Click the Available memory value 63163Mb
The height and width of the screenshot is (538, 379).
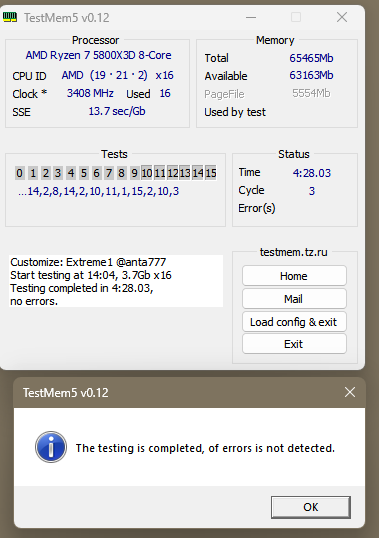click(311, 75)
